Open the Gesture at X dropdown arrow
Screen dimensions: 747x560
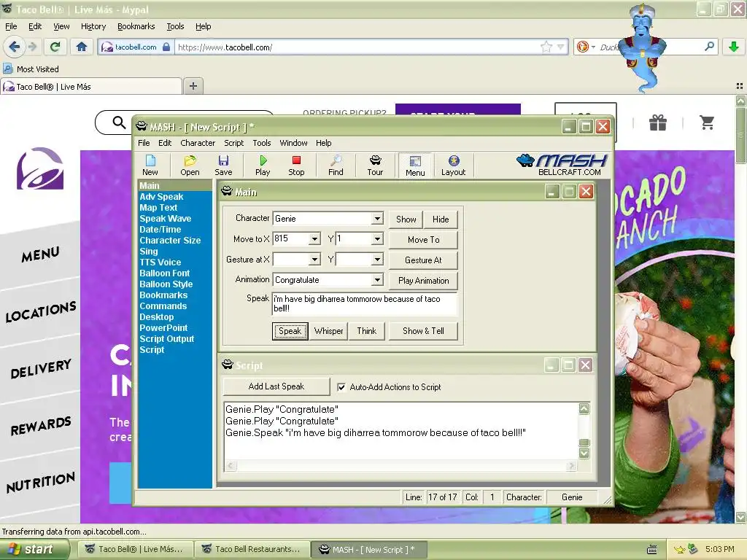point(314,260)
